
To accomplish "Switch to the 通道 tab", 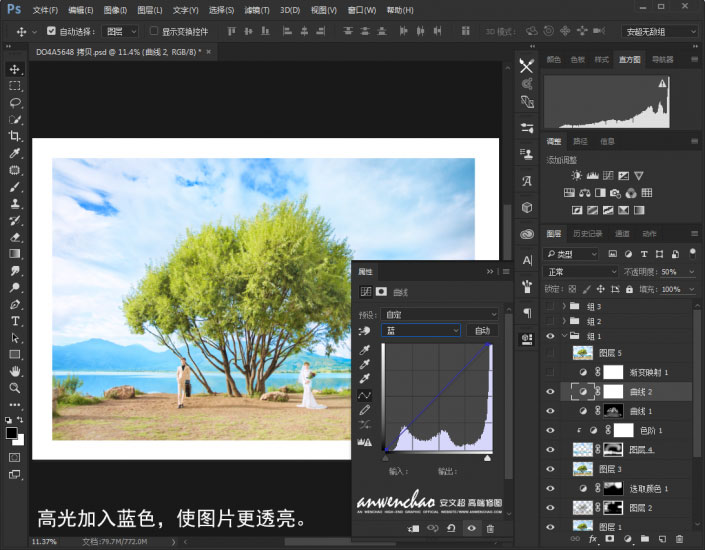I will coord(622,233).
